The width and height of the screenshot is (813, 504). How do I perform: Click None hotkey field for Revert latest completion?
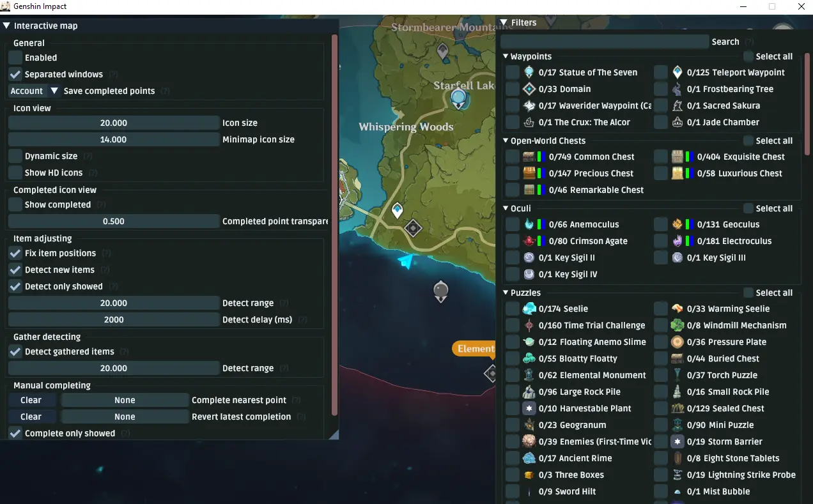click(x=125, y=416)
